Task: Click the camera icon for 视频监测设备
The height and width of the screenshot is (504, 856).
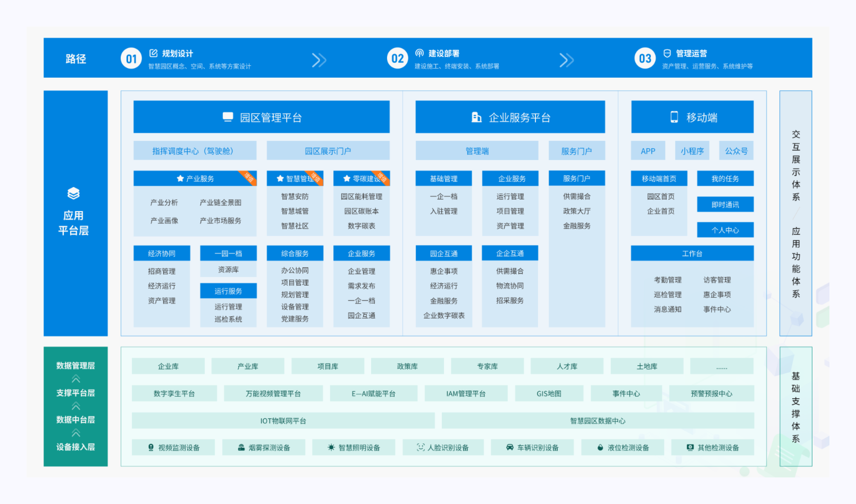Action: pos(151,448)
